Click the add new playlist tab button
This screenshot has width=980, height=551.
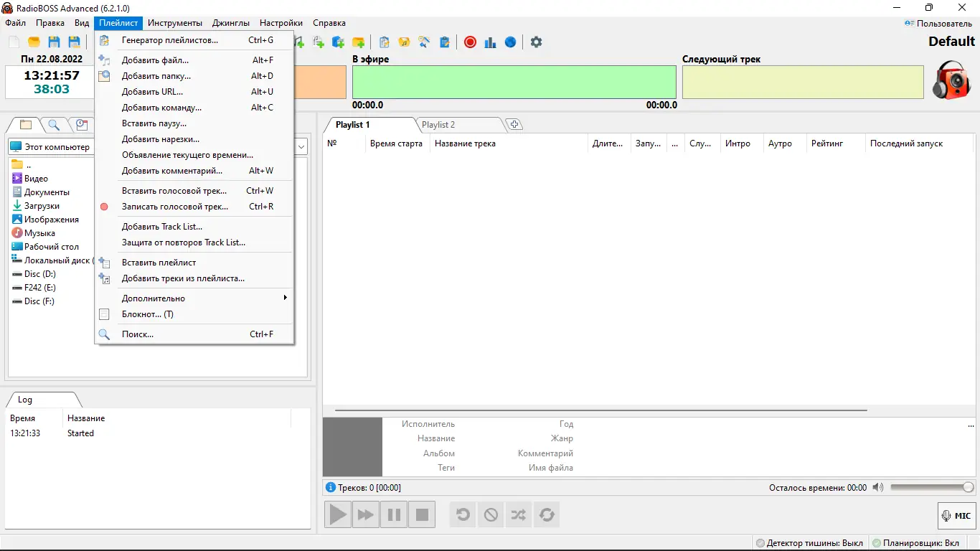pos(514,125)
